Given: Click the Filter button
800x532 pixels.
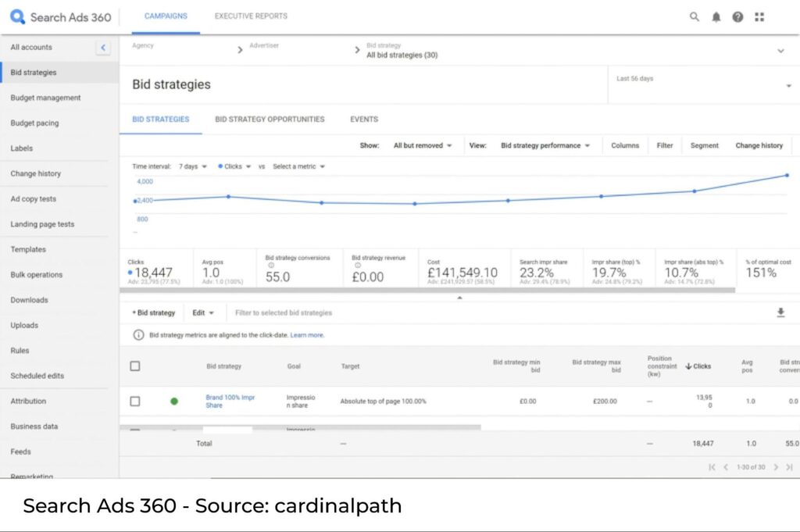Looking at the screenshot, I should (x=665, y=145).
